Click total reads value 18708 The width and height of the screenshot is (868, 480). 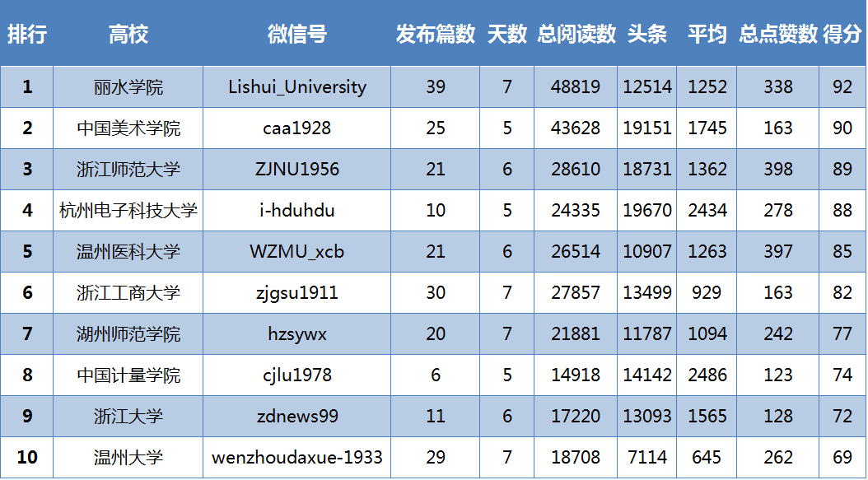576,457
